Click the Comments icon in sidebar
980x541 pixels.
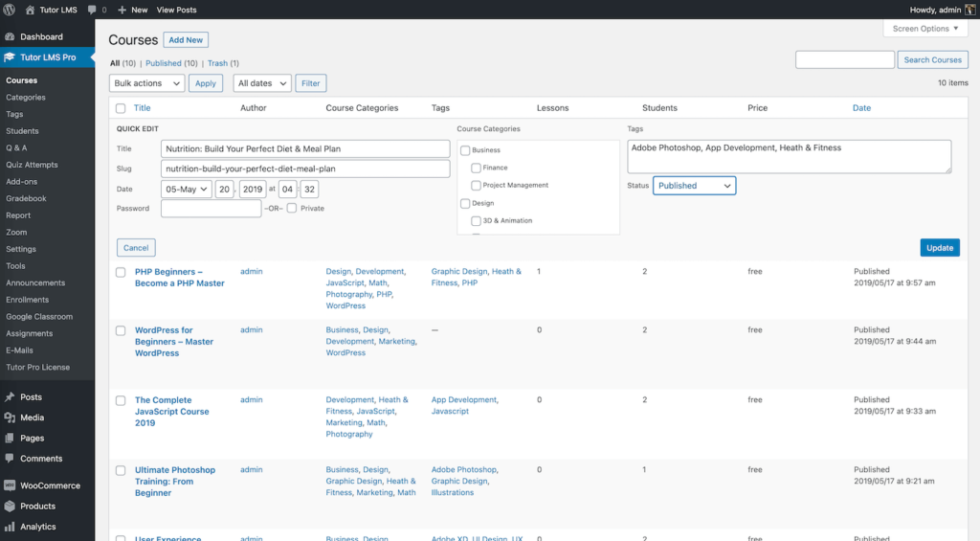click(10, 459)
